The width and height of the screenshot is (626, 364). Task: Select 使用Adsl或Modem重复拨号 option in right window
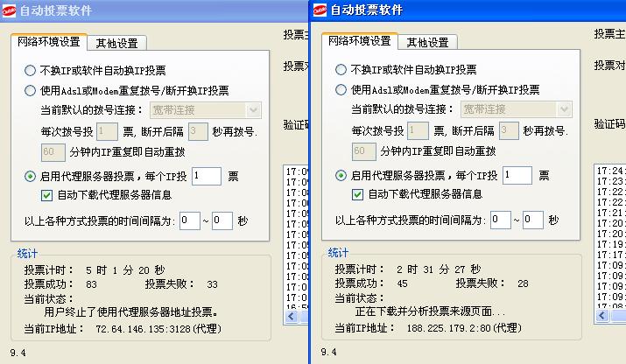tap(341, 89)
